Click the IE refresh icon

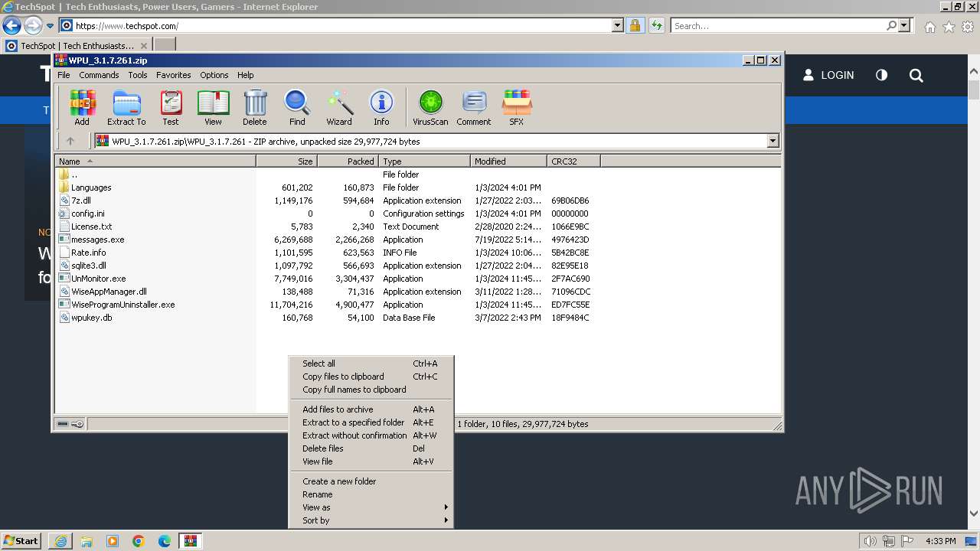pos(656,25)
